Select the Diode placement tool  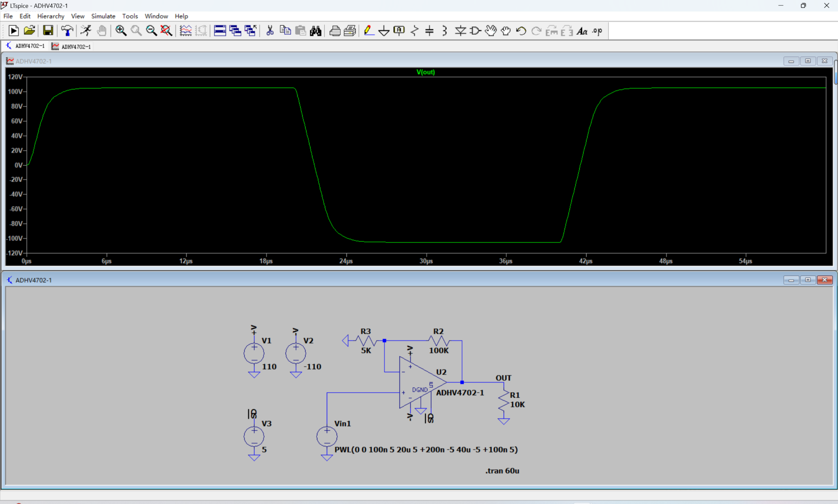(x=461, y=31)
